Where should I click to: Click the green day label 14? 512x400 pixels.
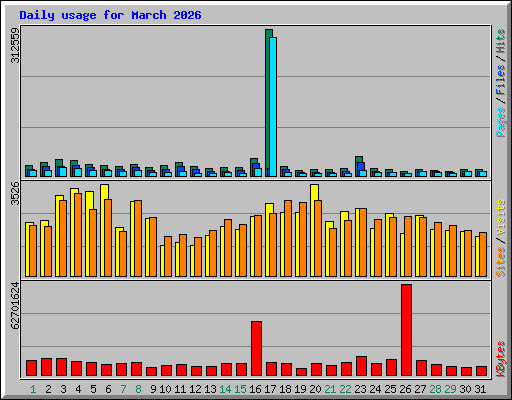(225, 389)
